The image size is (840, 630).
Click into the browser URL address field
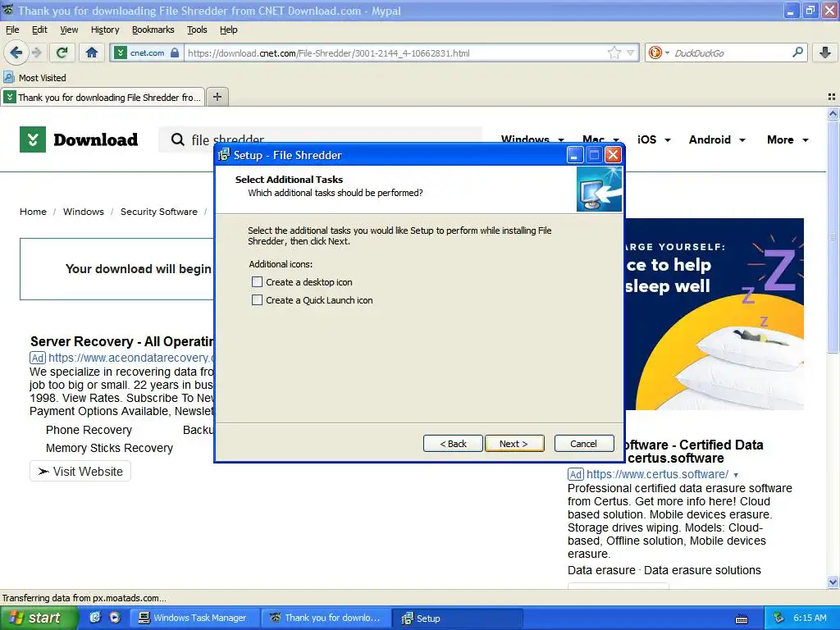pyautogui.click(x=395, y=53)
